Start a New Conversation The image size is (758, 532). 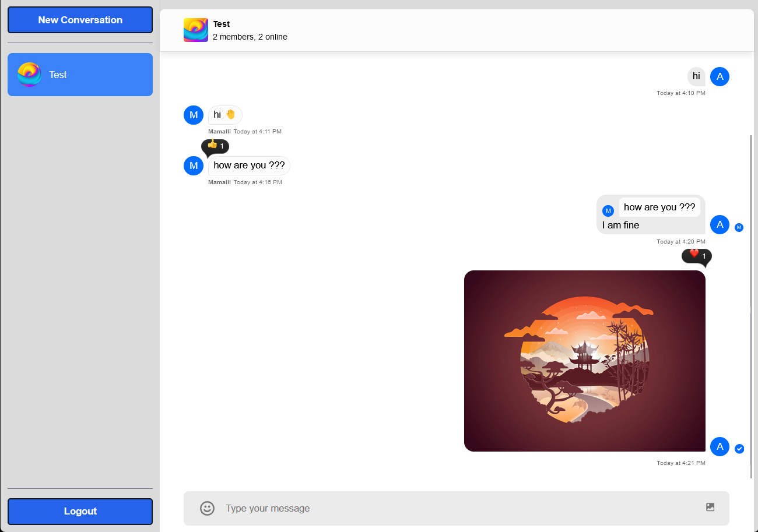pos(80,20)
